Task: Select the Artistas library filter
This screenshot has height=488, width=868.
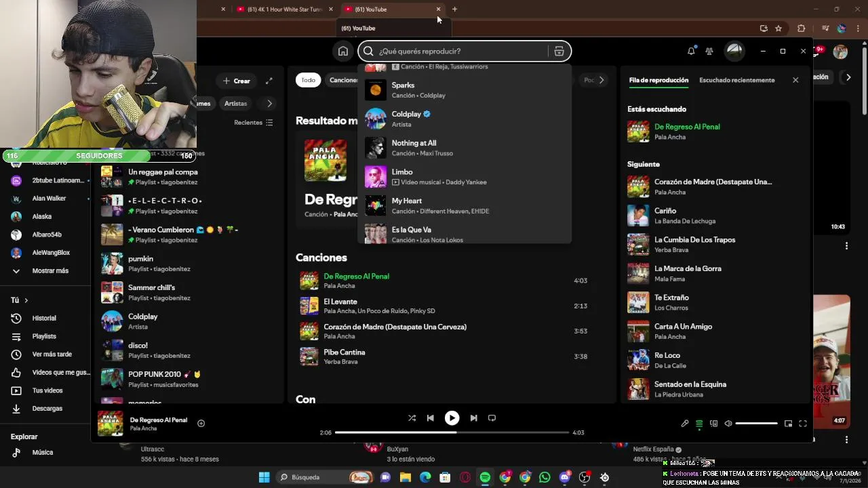Action: click(x=236, y=104)
